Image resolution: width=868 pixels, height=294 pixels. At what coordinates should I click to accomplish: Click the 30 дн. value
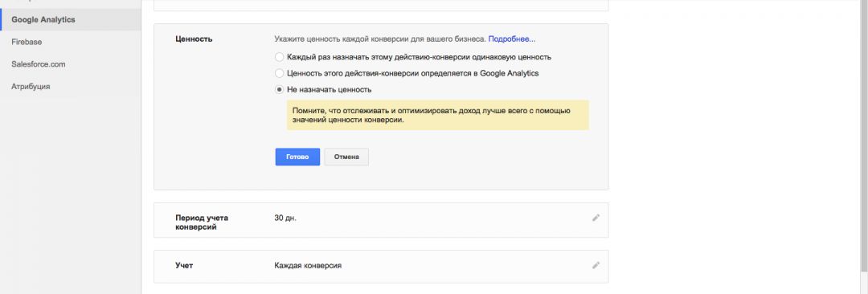[x=285, y=218]
